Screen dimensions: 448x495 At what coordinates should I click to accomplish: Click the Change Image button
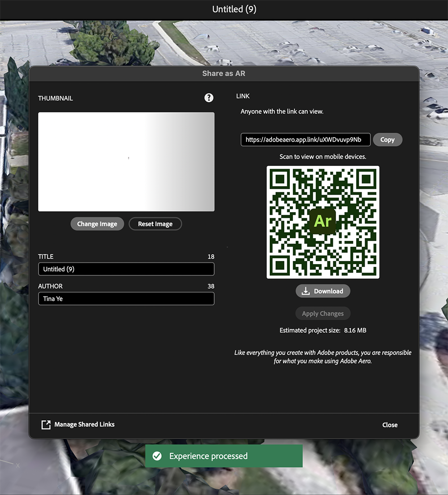(97, 224)
